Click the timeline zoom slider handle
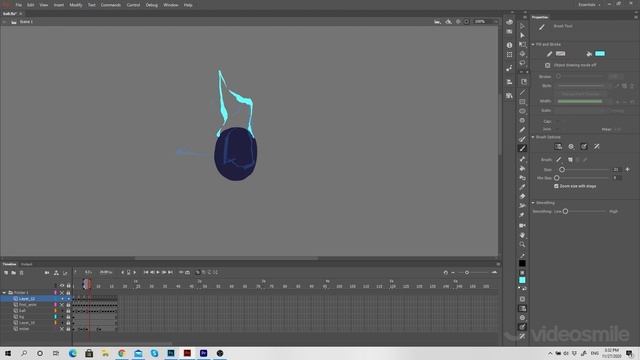640x360 pixels. pos(467,272)
